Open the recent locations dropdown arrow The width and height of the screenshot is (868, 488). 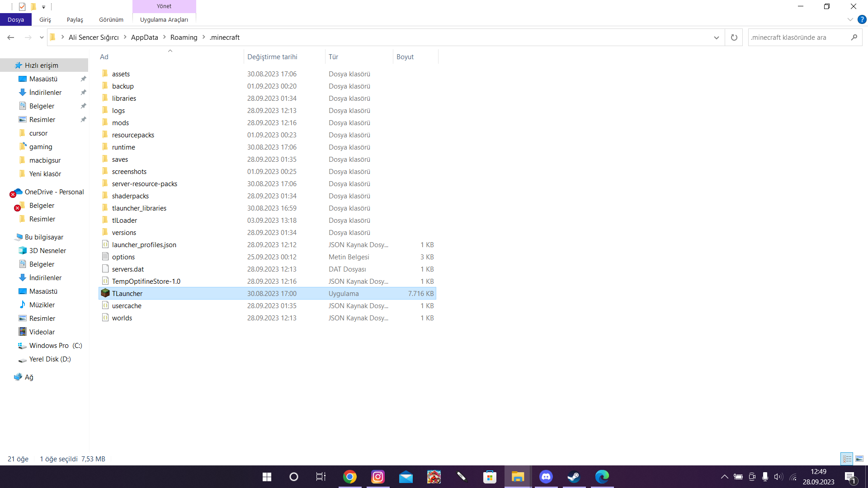coord(42,38)
